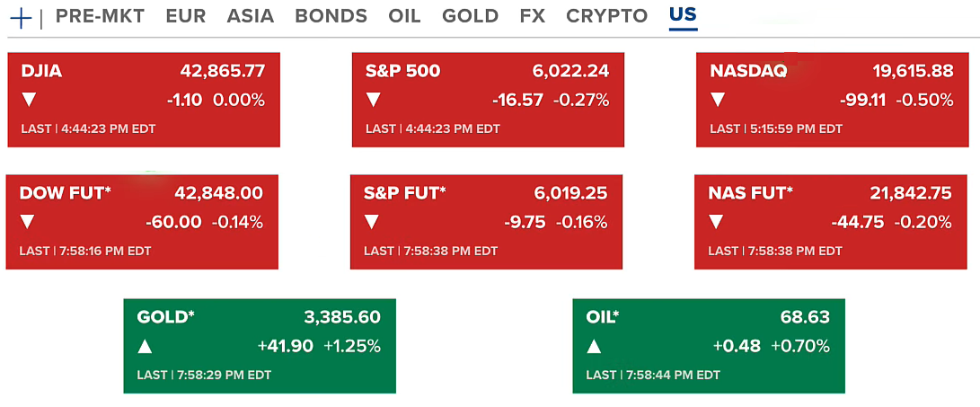Screen dimensions: 980x407
Task: Click the GOLD* commodity label
Action: pos(166,317)
